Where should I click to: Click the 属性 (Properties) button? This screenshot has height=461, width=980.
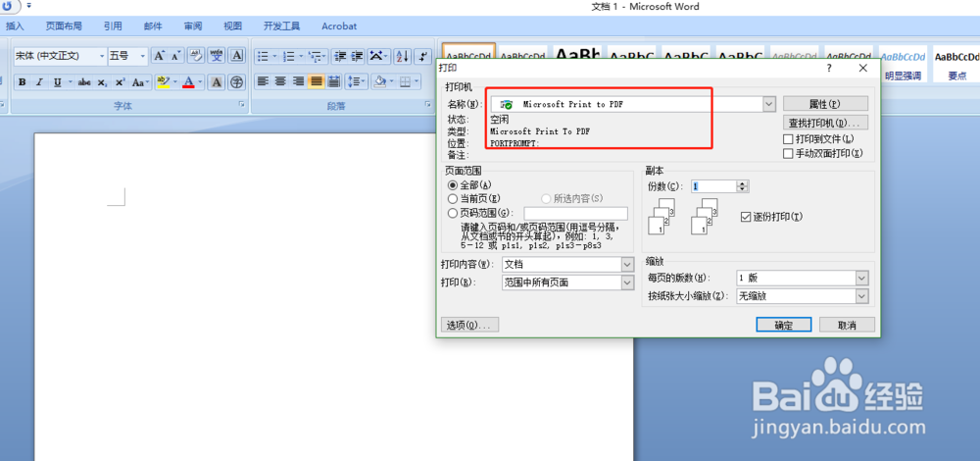pos(825,104)
